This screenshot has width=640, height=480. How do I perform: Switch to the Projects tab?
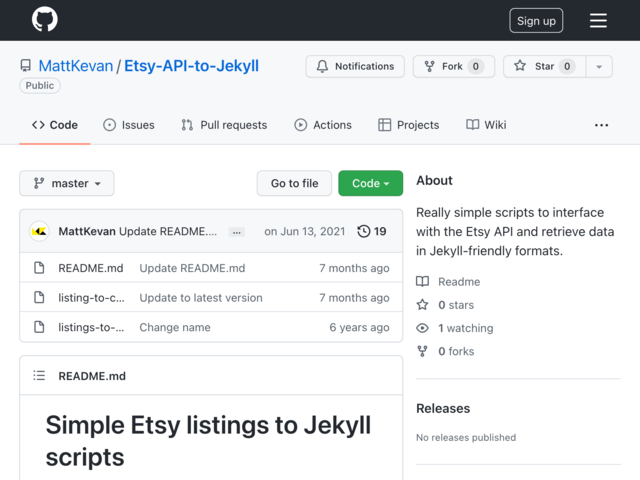coord(409,125)
